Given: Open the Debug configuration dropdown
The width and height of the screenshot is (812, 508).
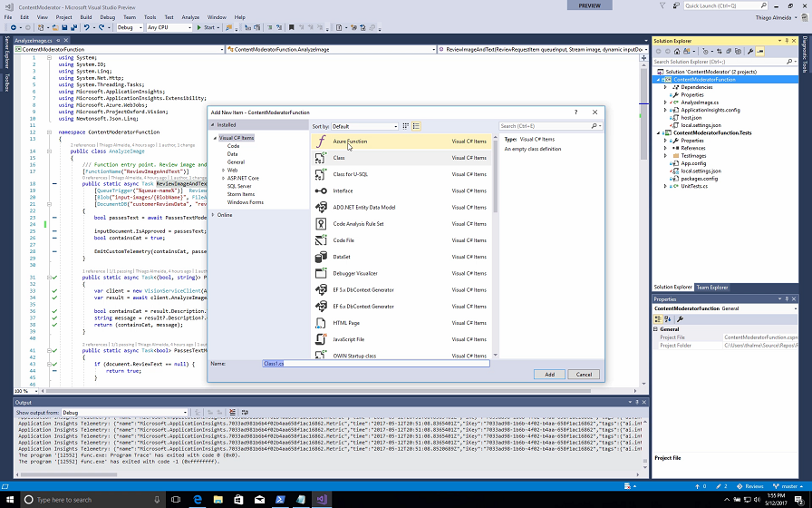Looking at the screenshot, I should pyautogui.click(x=130, y=27).
